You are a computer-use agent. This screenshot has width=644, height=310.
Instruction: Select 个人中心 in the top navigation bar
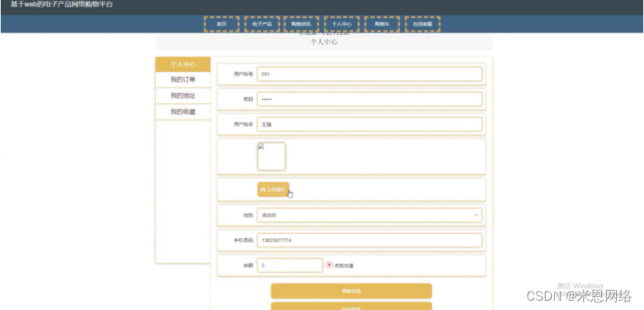[341, 24]
